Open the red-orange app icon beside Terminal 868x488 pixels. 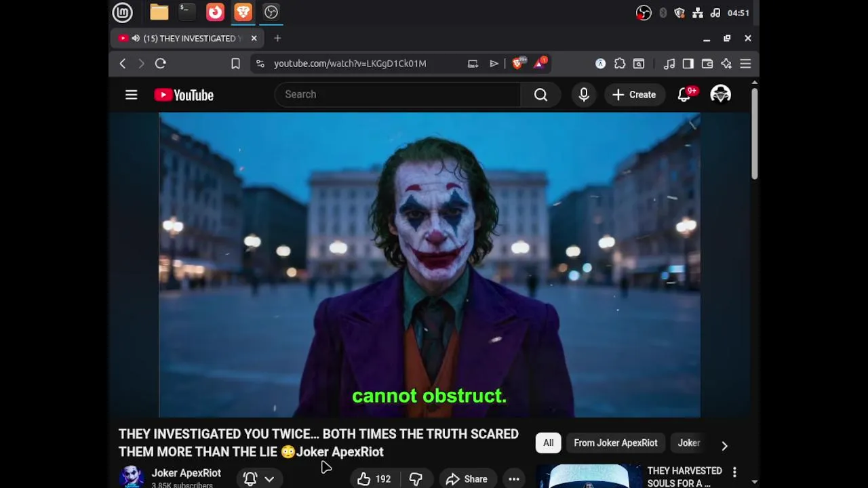pos(215,12)
